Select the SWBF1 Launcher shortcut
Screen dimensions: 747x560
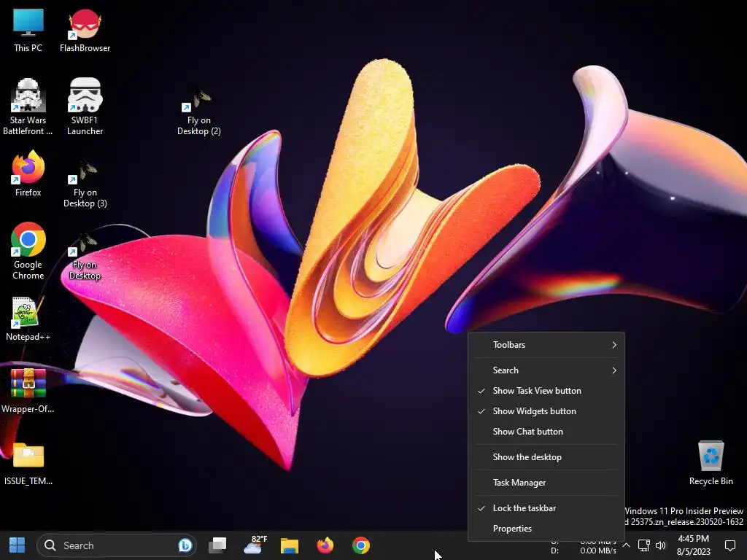tap(85, 106)
